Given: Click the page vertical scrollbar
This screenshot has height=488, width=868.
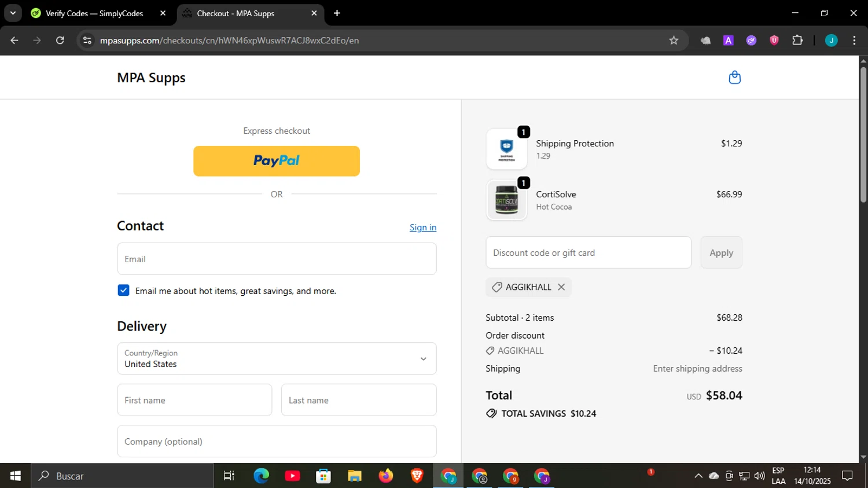Looking at the screenshot, I should [863, 134].
